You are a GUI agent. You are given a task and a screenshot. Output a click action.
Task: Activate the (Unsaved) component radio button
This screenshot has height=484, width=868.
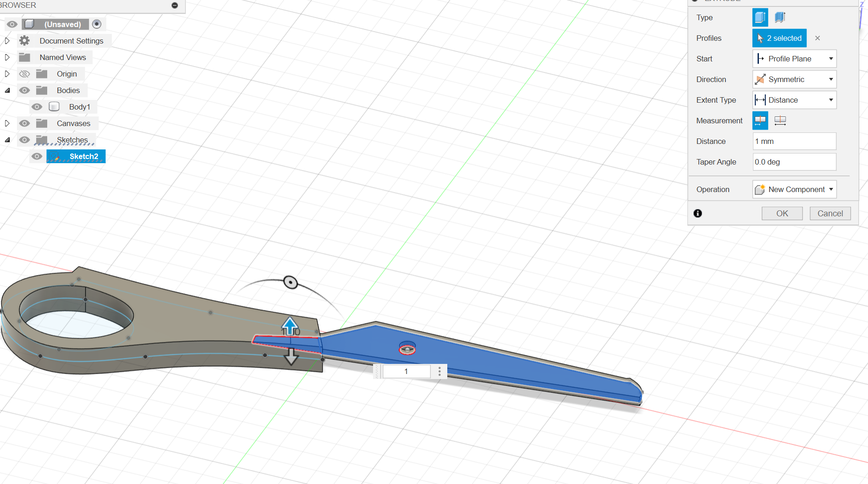tap(97, 24)
